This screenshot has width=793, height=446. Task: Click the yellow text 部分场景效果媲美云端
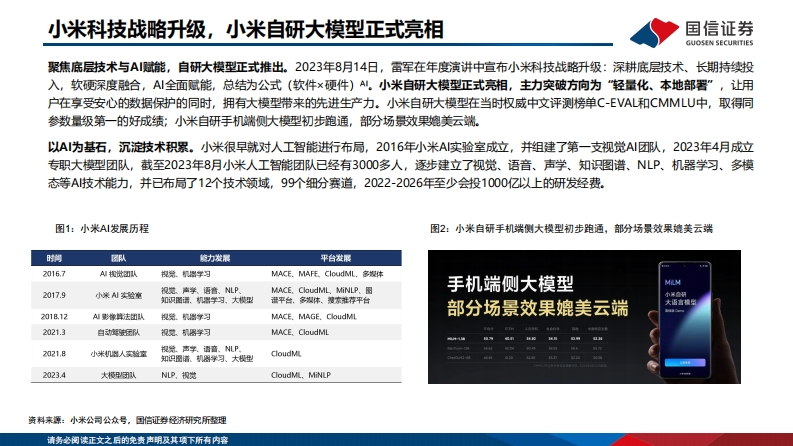pyautogui.click(x=538, y=308)
